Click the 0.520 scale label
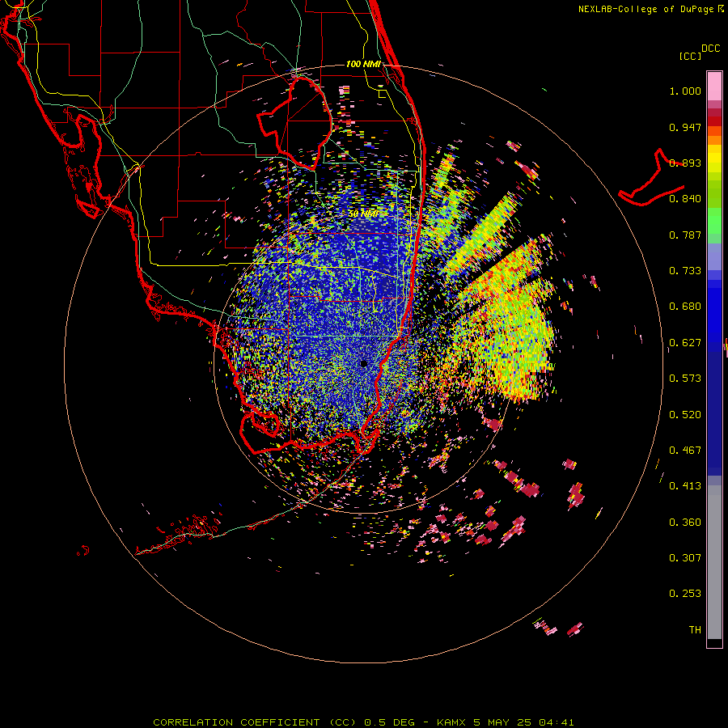 pyautogui.click(x=685, y=415)
